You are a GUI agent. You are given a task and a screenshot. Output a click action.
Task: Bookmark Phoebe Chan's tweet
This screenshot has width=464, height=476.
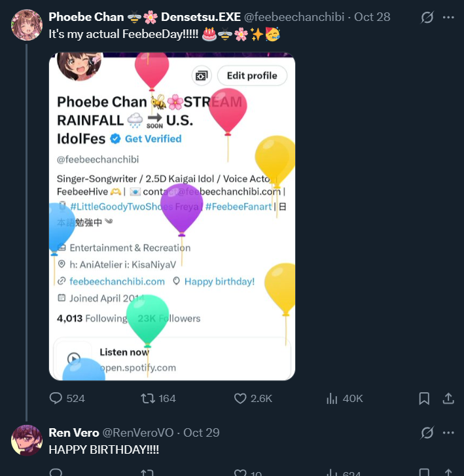click(x=424, y=398)
